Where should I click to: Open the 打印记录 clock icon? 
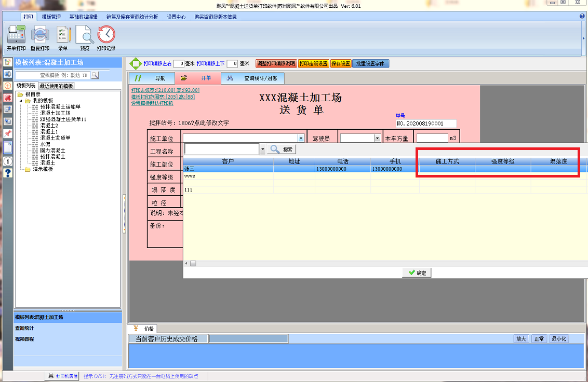[106, 35]
